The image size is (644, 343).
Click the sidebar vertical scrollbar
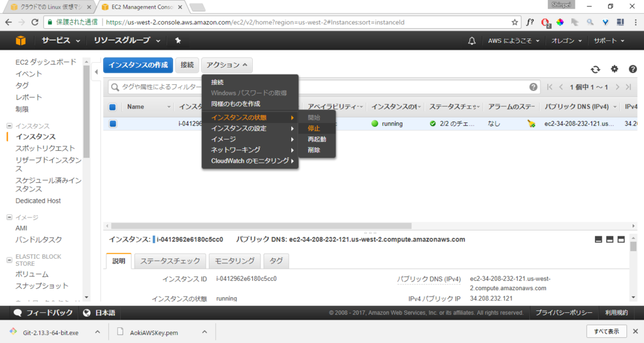click(x=86, y=111)
